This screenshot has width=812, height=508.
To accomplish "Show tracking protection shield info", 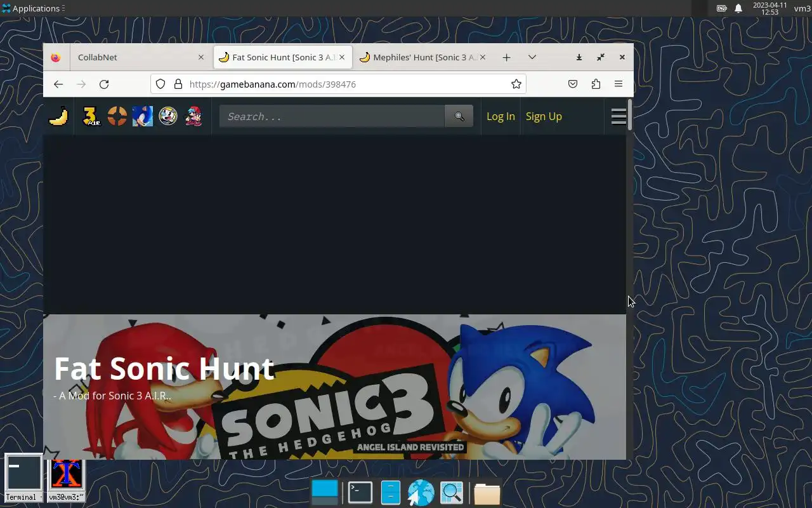I will (160, 84).
